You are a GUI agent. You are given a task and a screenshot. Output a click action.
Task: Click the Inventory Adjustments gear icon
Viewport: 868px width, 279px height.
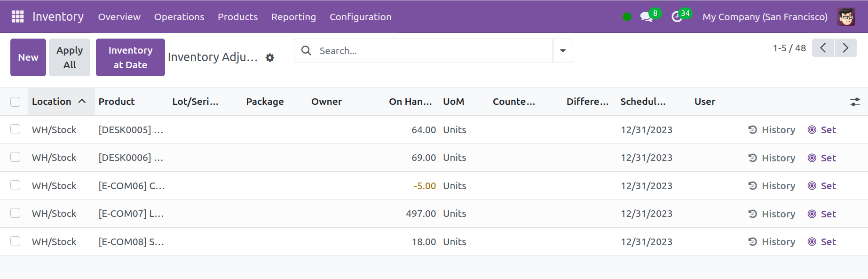pos(270,57)
